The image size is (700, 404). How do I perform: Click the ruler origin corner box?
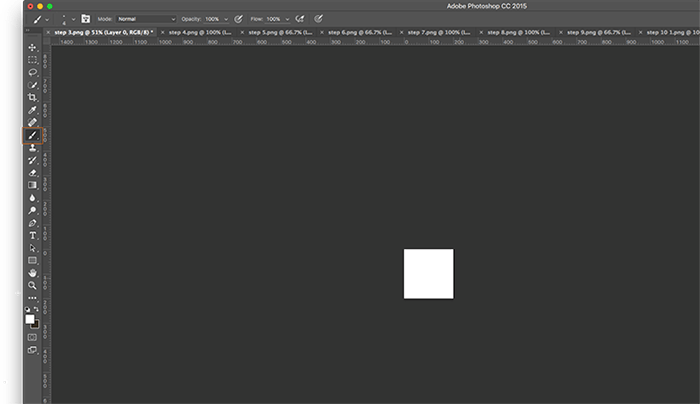(46, 42)
